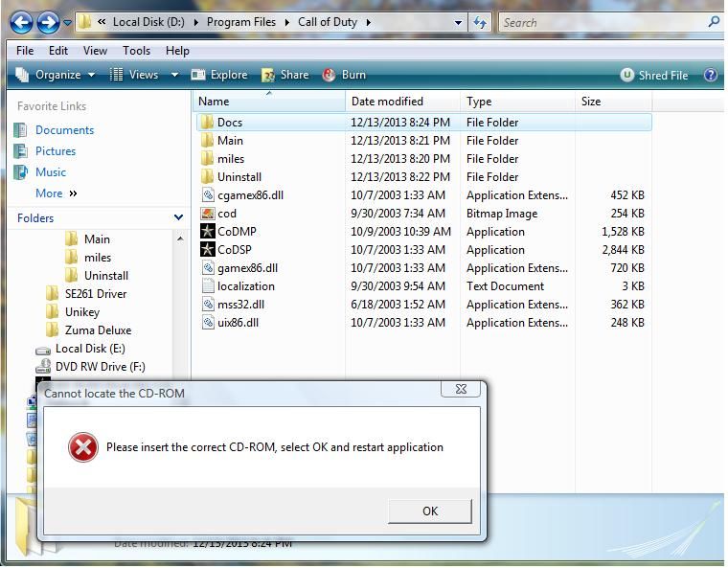Open the View menu
The height and width of the screenshot is (568, 728).
[95, 51]
